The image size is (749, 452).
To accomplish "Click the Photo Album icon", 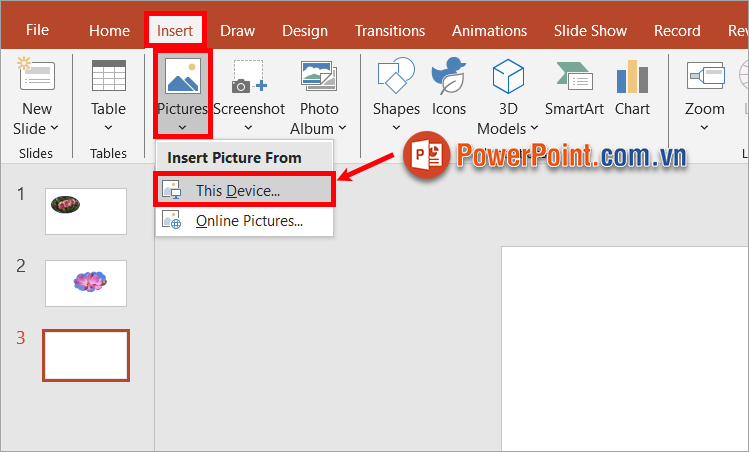I will tap(318, 78).
